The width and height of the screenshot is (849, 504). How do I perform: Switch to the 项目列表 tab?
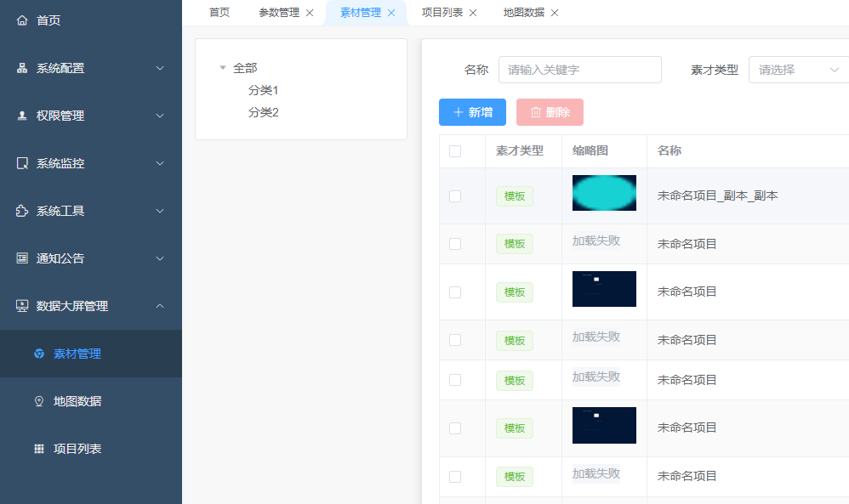pyautogui.click(x=442, y=13)
